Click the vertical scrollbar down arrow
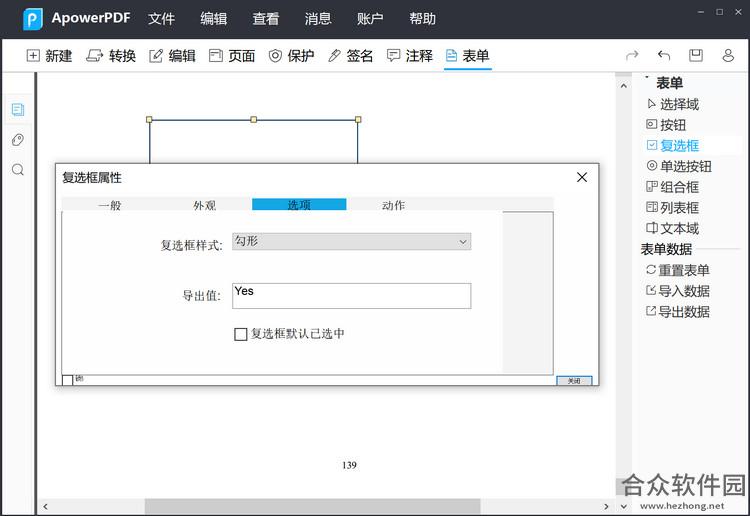 click(x=623, y=506)
